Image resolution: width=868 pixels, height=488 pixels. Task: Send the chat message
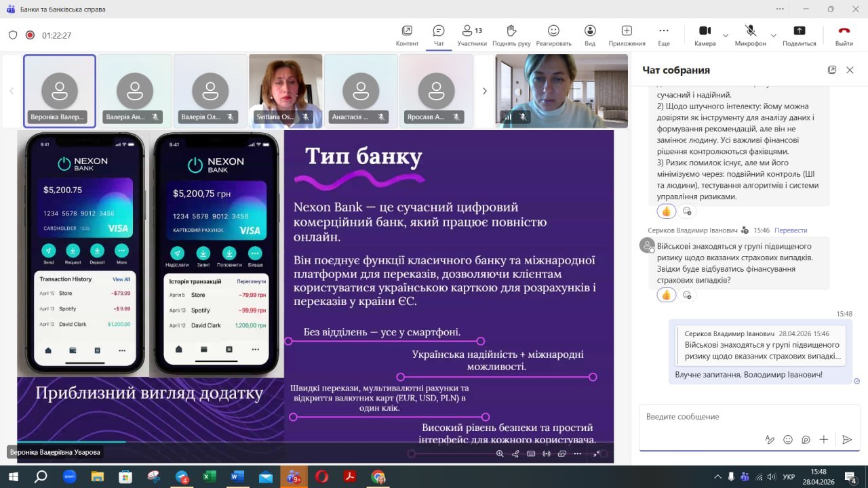tap(847, 439)
